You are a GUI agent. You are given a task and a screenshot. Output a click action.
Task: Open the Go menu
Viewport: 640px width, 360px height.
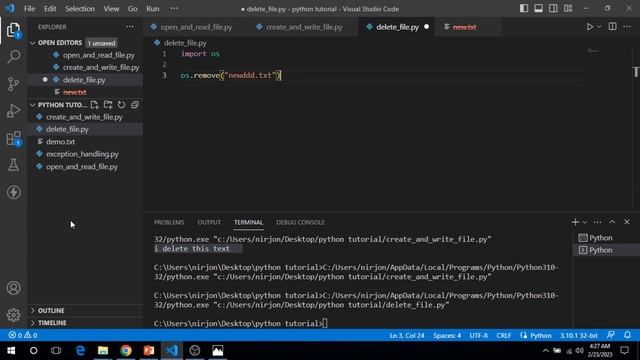132,9
